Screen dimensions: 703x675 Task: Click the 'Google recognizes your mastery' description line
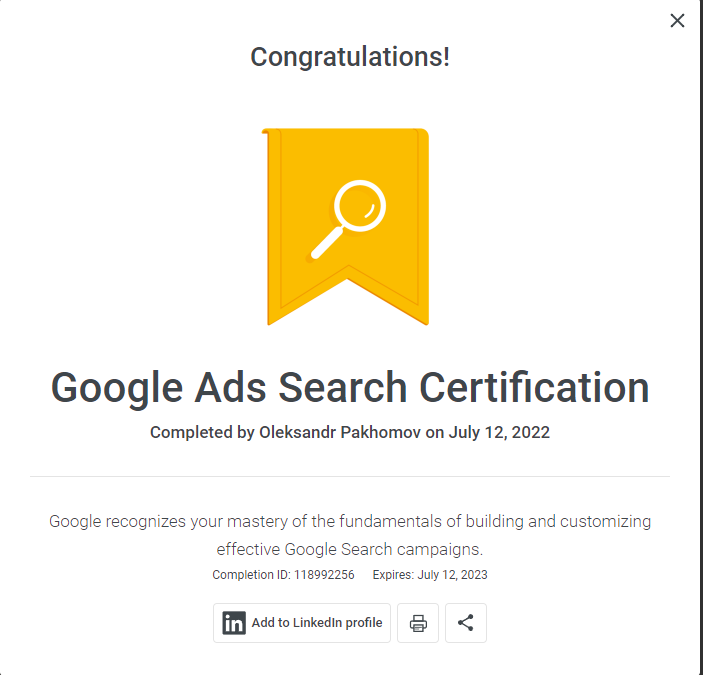point(350,521)
